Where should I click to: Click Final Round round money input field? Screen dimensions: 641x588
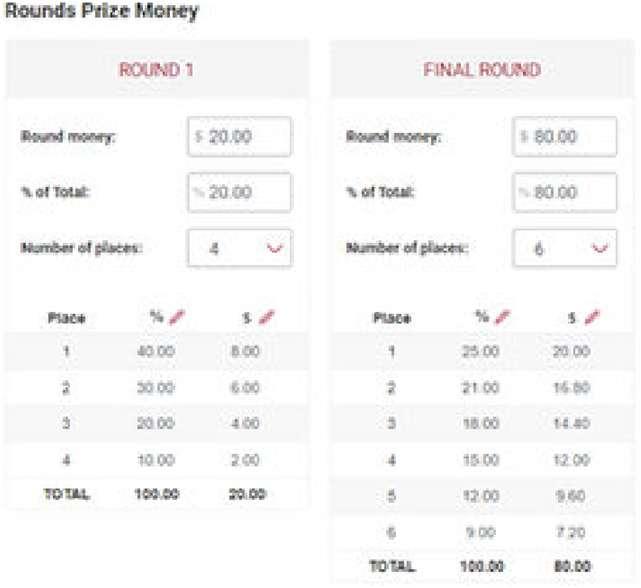[x=565, y=137]
